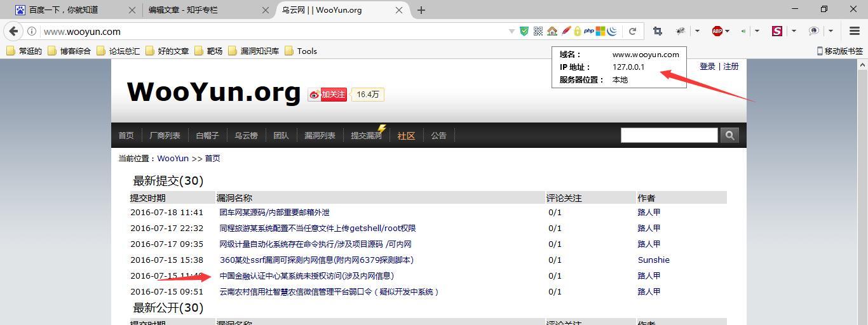Click the yellow padlock icon
This screenshot has height=325, width=868.
(577, 31)
